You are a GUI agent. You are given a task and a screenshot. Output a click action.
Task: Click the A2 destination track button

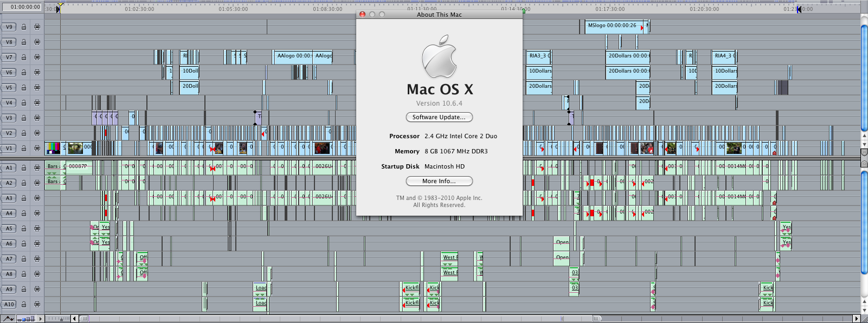click(9, 183)
